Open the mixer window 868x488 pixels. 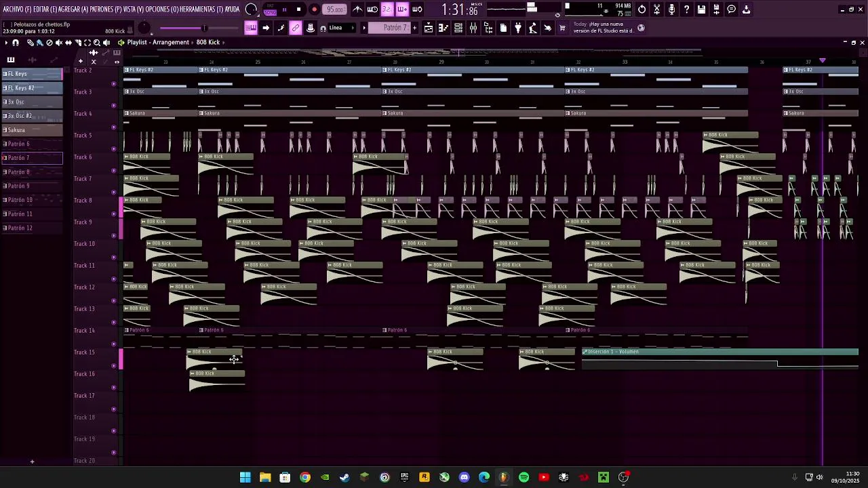point(473,28)
